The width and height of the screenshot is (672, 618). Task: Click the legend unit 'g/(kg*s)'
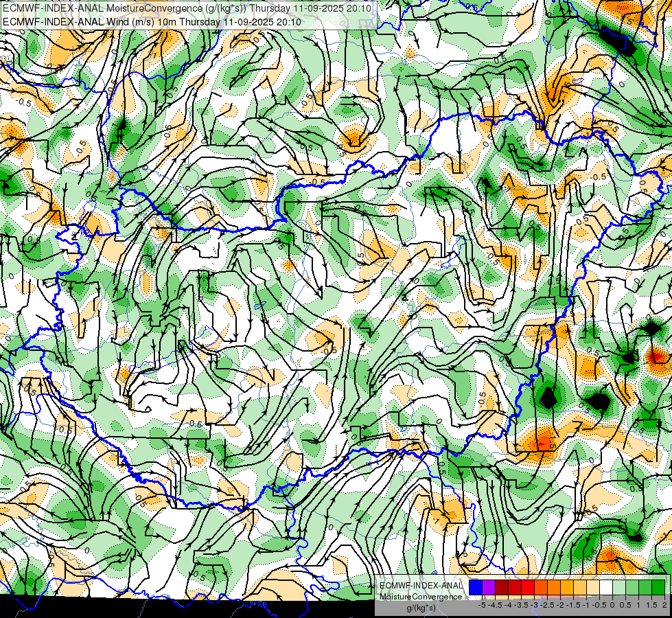(421, 608)
